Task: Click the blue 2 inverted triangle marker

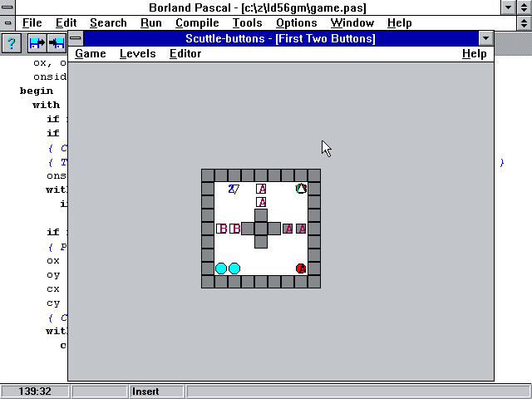Action: pyautogui.click(x=234, y=189)
